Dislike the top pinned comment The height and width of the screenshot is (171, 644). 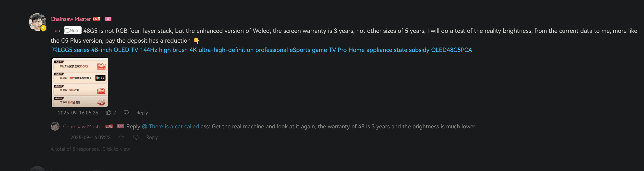pos(126,112)
